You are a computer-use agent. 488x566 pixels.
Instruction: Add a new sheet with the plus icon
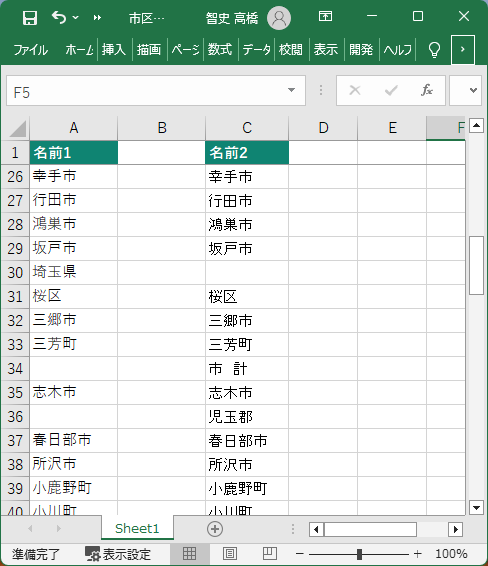(215, 529)
